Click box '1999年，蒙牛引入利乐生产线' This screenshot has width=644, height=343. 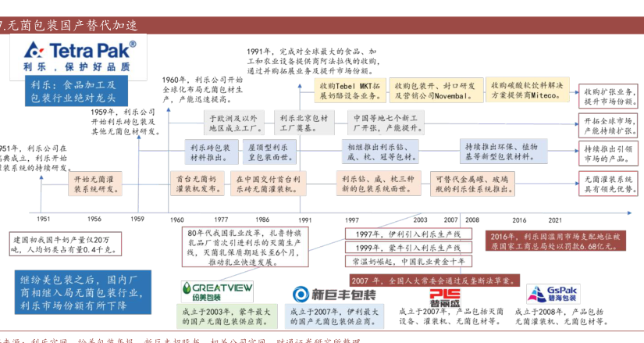point(408,248)
